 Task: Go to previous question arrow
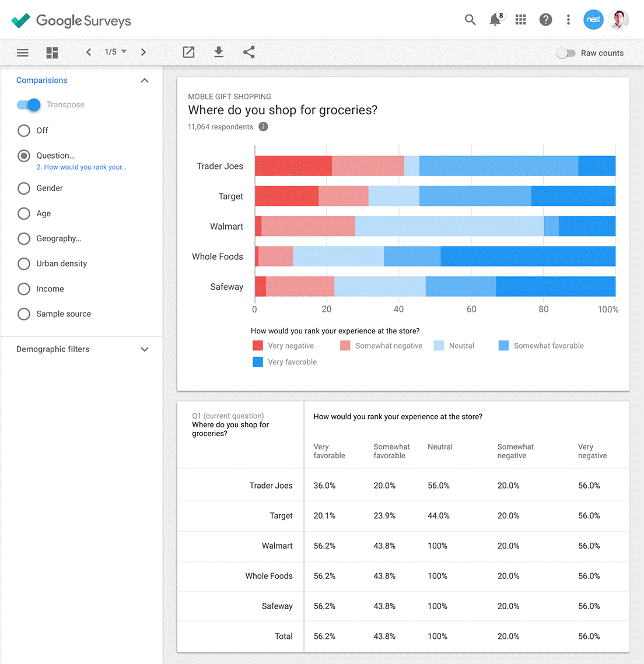click(x=89, y=52)
